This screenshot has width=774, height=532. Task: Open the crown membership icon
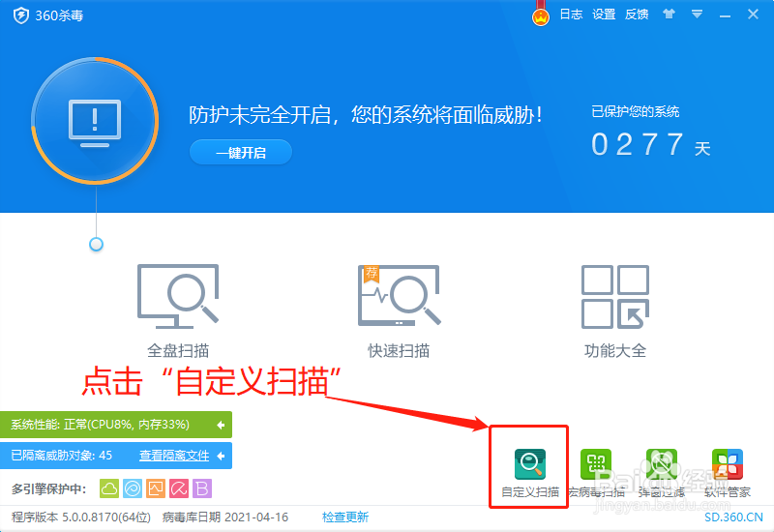(x=541, y=17)
